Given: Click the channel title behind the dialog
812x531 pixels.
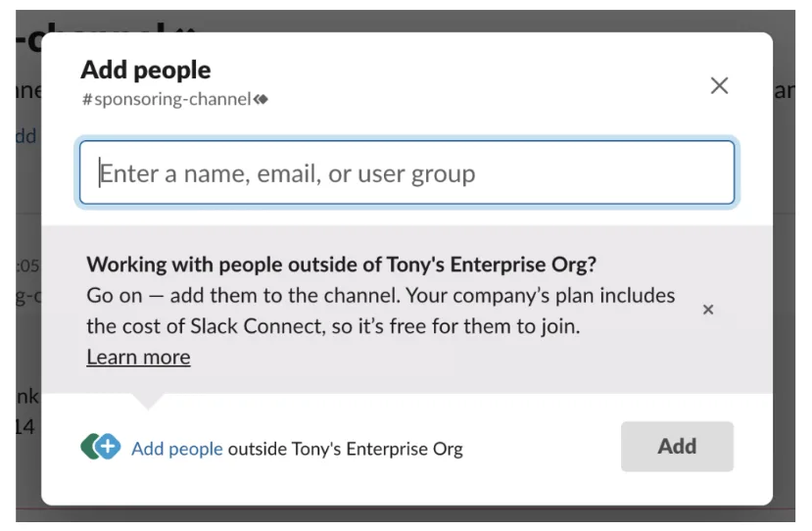Looking at the screenshot, I should coord(98,26).
